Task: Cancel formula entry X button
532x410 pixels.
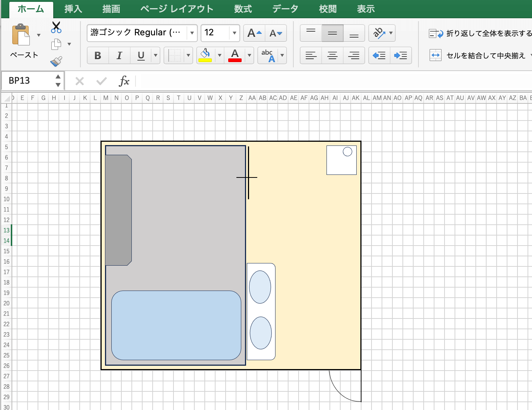Action: pyautogui.click(x=80, y=81)
